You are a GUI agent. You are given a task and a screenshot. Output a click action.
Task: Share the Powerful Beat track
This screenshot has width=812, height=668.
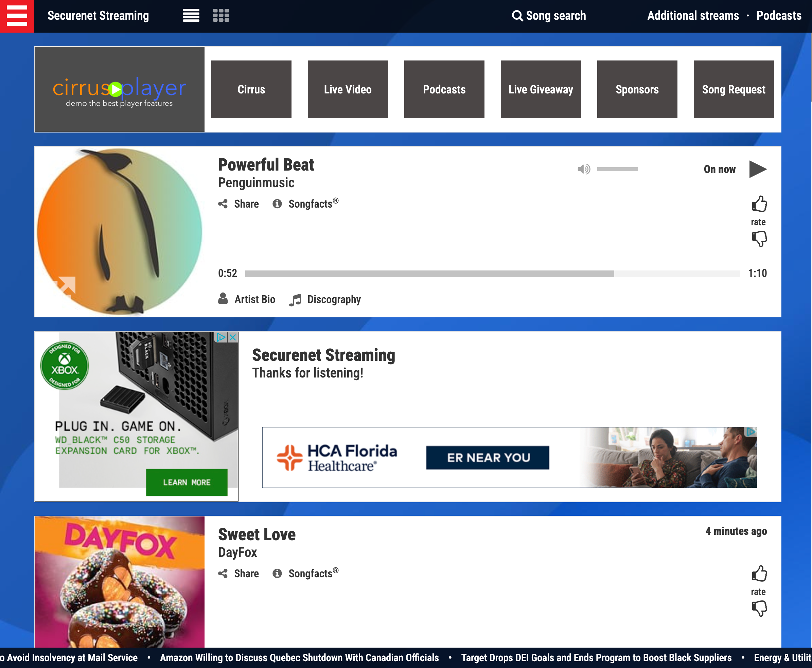[x=238, y=204]
